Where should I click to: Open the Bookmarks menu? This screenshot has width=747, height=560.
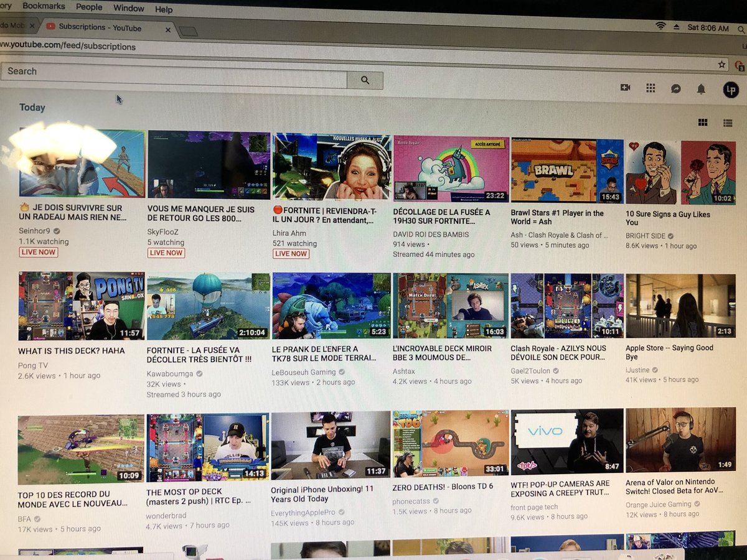(x=43, y=6)
